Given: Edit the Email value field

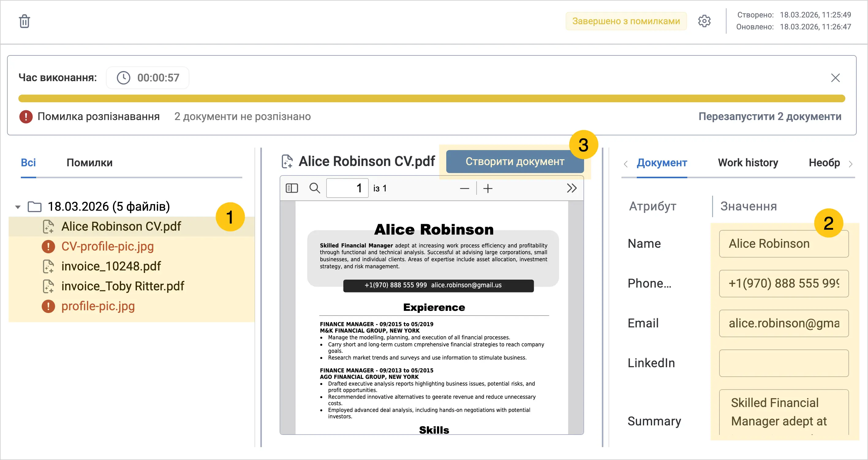Looking at the screenshot, I should tap(783, 323).
